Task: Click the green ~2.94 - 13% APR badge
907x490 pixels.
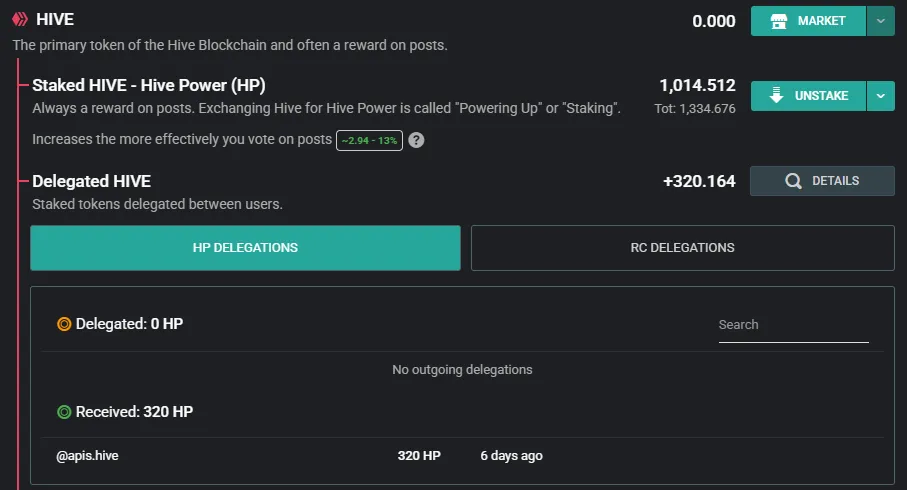Action: click(369, 141)
